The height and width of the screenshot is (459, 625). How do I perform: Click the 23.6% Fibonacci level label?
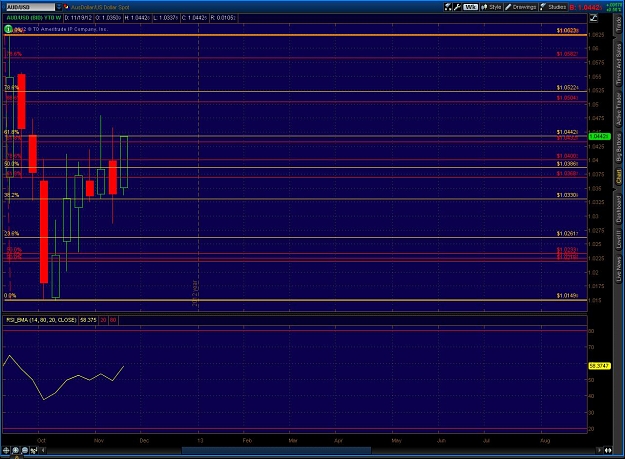click(11, 233)
